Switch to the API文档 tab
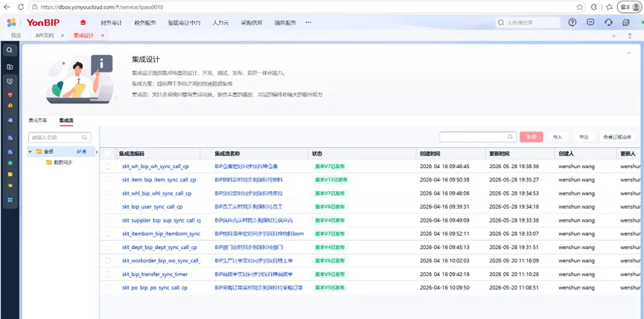The image size is (644, 319). point(45,36)
